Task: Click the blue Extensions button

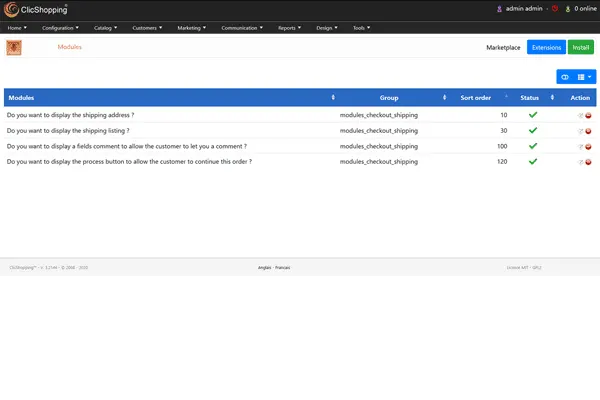Action: (546, 47)
